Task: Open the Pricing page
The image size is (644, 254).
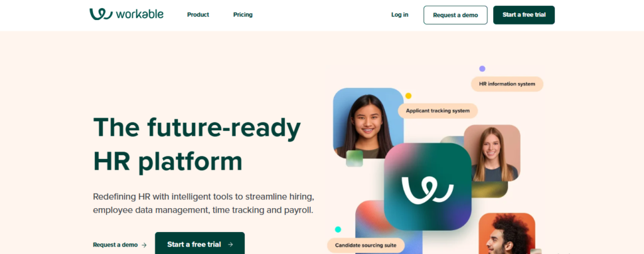Action: (243, 14)
